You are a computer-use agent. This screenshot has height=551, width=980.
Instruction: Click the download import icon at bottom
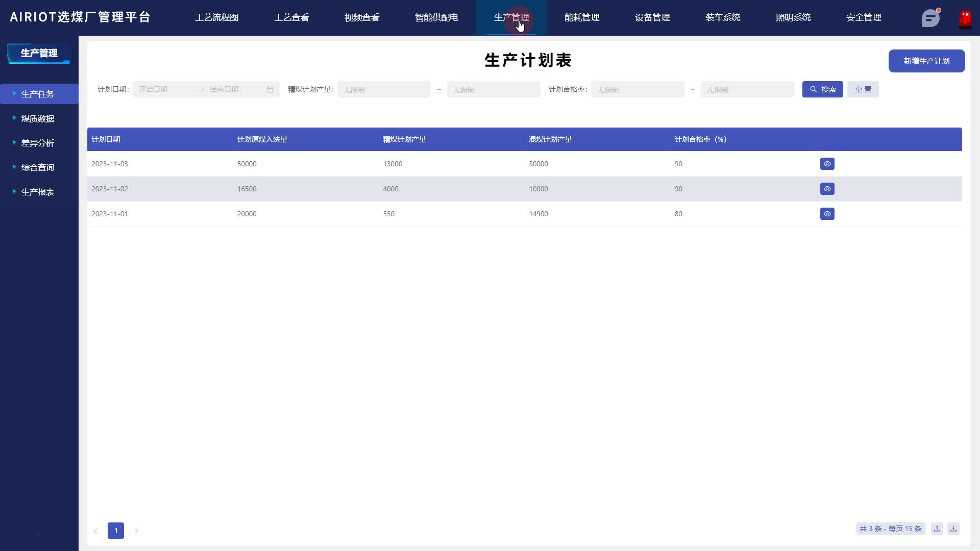953,529
